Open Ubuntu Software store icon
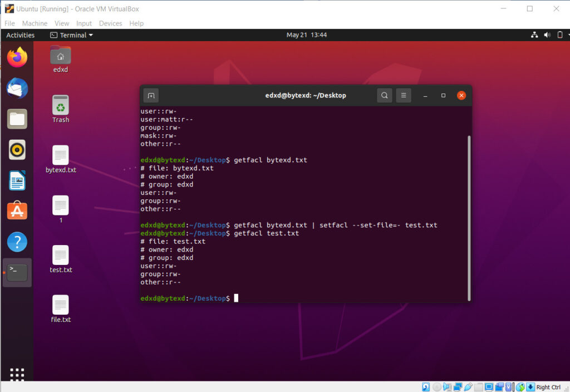This screenshot has height=392, width=570. pos(17,211)
